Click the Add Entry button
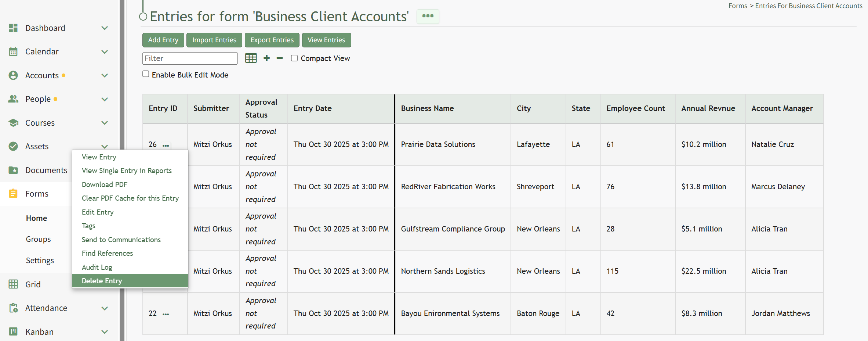Viewport: 868px width, 341px height. (x=163, y=40)
